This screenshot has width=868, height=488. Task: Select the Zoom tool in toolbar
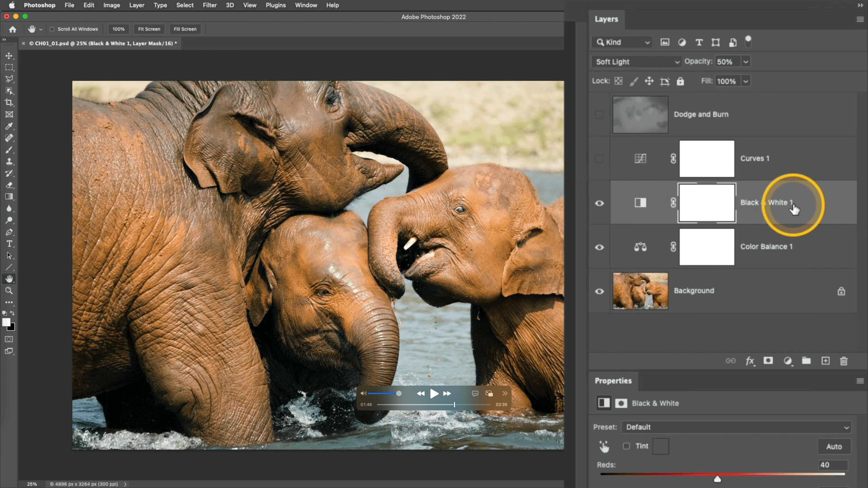9,291
